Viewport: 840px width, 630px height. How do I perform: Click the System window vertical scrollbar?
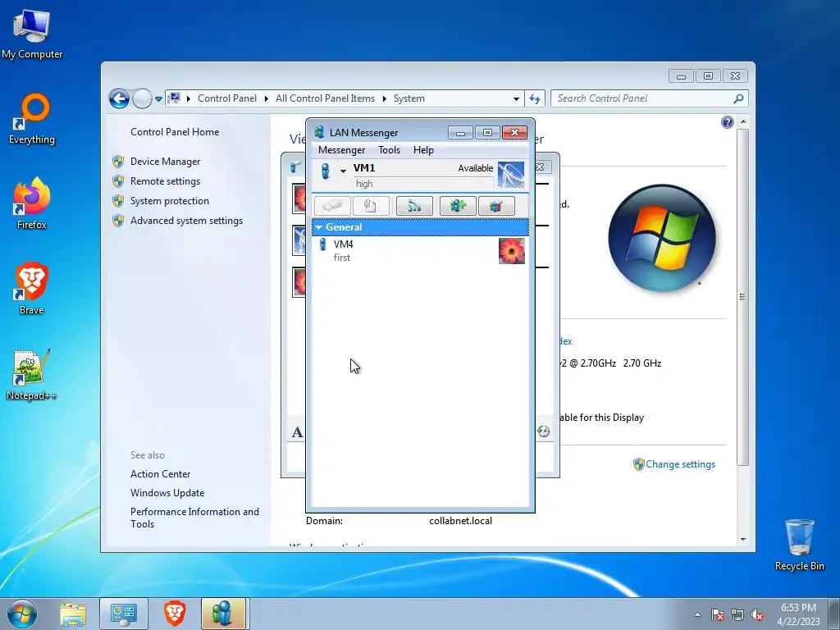pos(742,297)
